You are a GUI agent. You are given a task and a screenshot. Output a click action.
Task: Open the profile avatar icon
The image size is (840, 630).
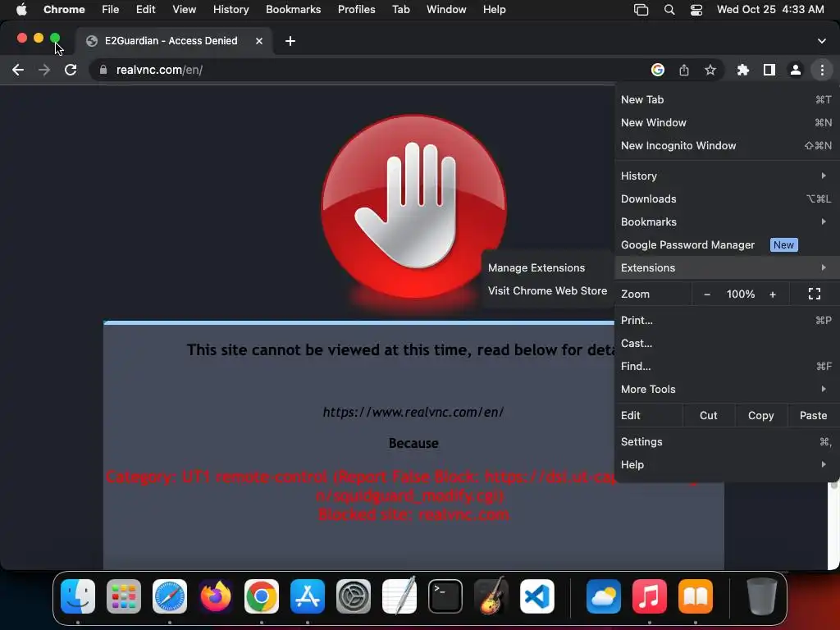pyautogui.click(x=796, y=70)
